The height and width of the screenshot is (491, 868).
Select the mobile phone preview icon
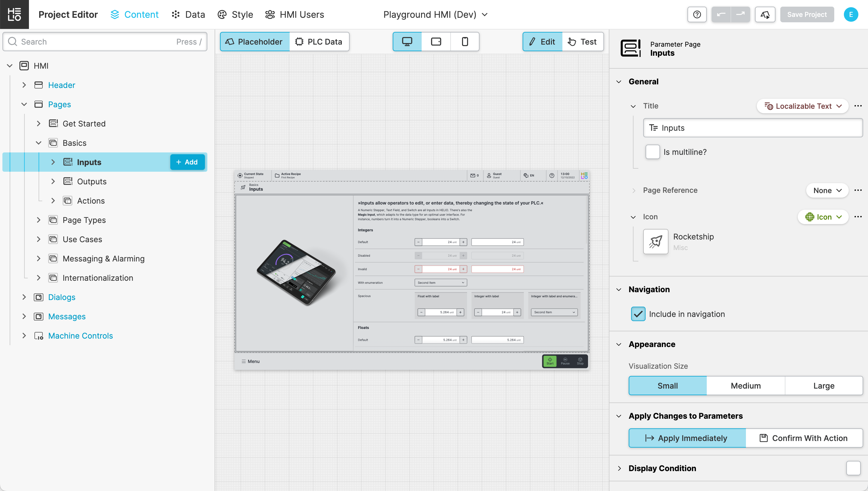(x=464, y=42)
